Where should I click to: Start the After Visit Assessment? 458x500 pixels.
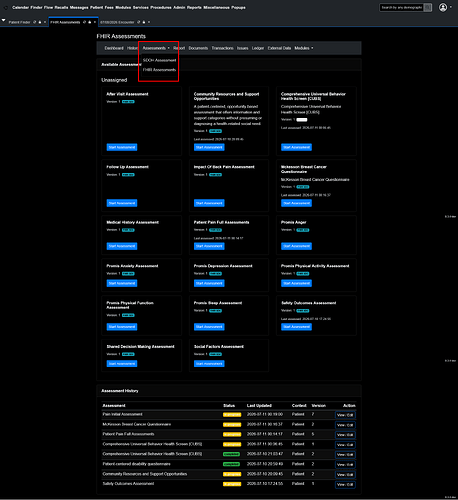tap(122, 147)
